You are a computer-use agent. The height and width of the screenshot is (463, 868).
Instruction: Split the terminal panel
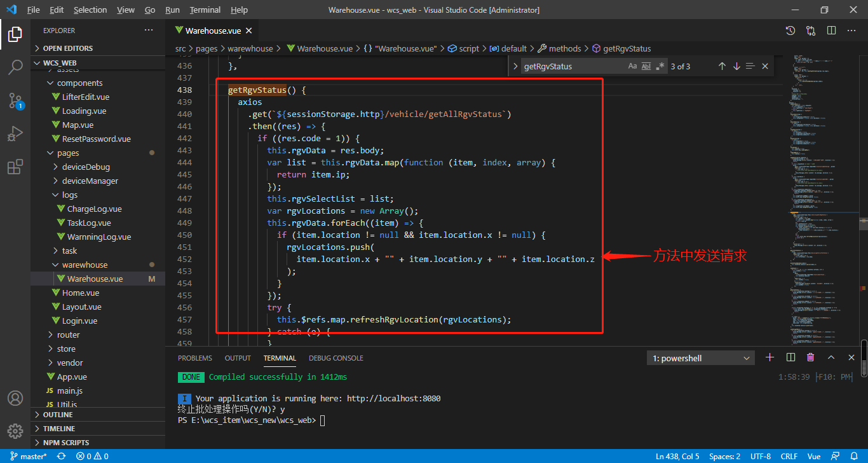click(x=790, y=357)
